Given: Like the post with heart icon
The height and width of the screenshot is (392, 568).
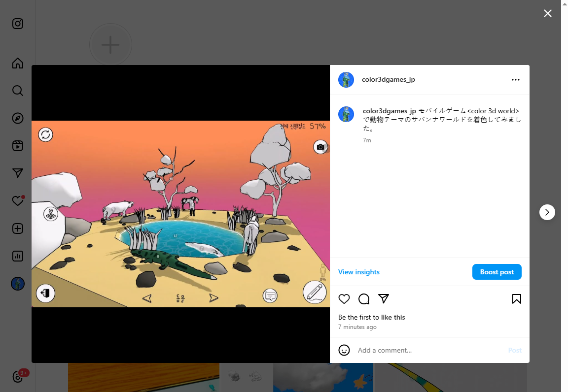Looking at the screenshot, I should pyautogui.click(x=344, y=299).
